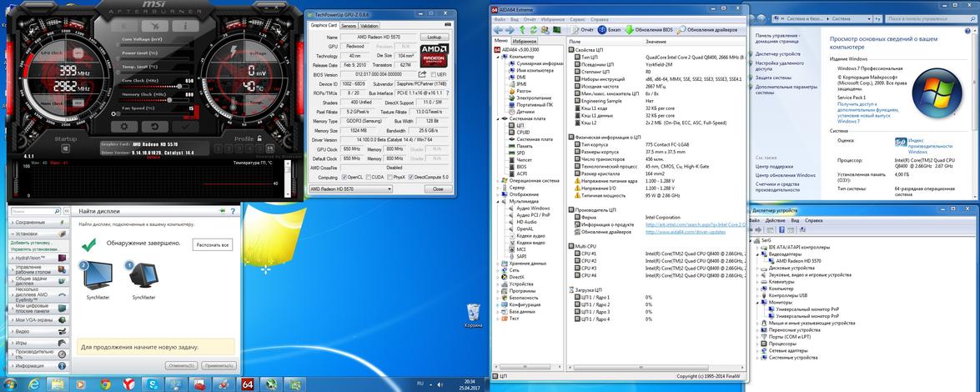Click AIDA64 refresh toolbar icon
This screenshot has height=392, width=980.
[x=533, y=29]
